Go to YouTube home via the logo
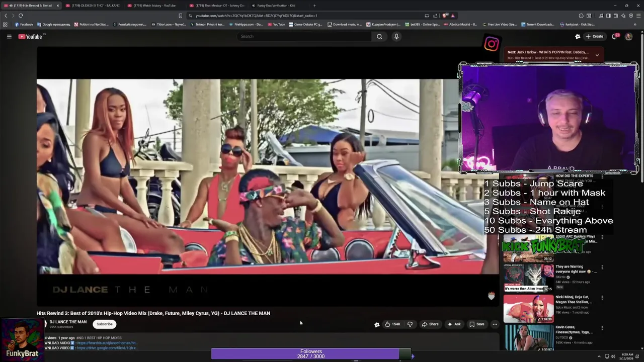 [30, 36]
